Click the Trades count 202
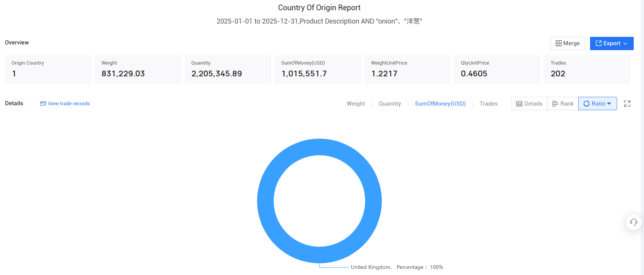Screen dimensions: 644x275 tap(558, 74)
